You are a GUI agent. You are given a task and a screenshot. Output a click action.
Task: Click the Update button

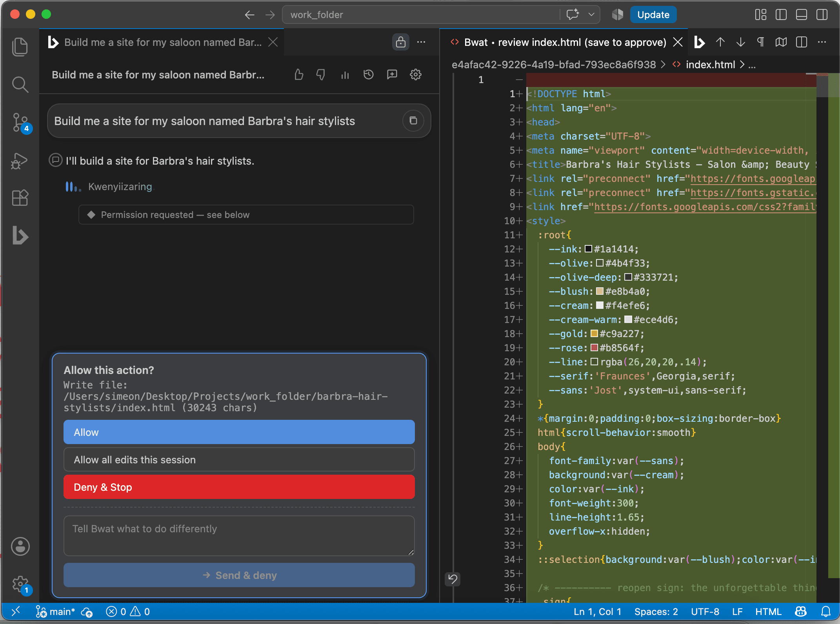tap(653, 15)
